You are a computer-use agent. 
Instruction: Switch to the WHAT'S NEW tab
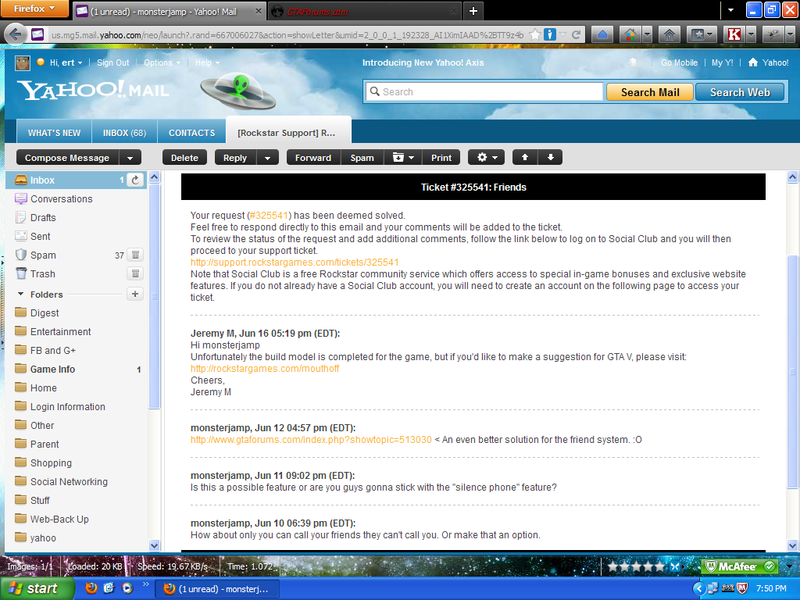[x=54, y=133]
